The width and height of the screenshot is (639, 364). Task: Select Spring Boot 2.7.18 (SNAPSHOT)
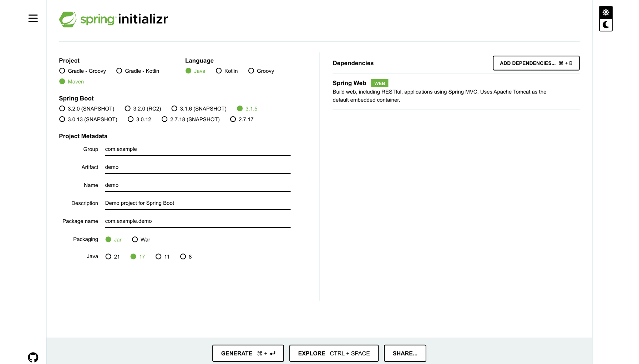point(191,119)
